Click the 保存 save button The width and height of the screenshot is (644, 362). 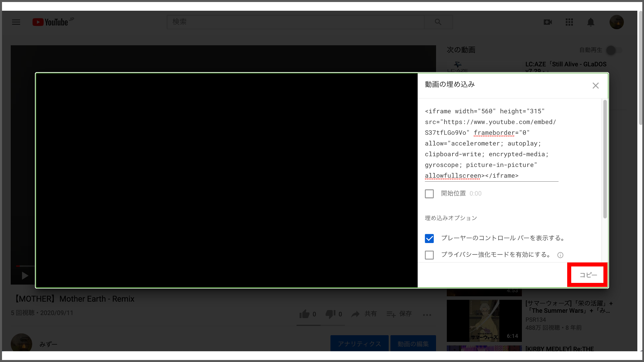pyautogui.click(x=399, y=314)
